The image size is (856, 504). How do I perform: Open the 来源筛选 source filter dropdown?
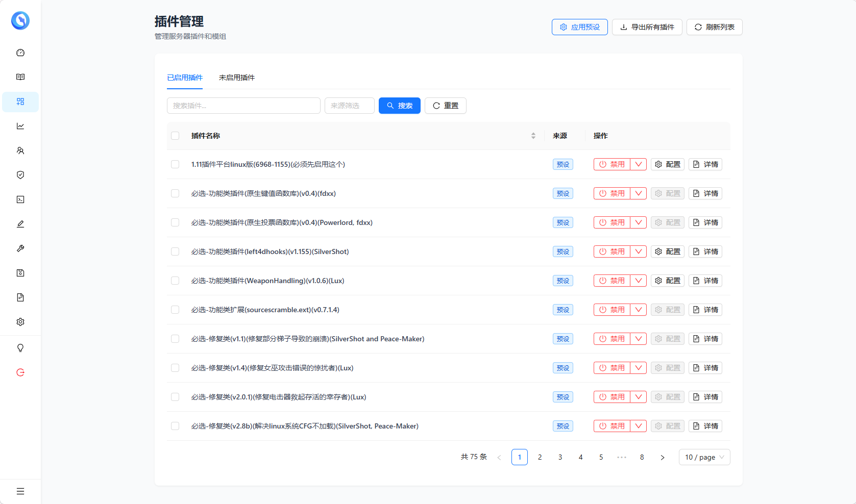350,106
